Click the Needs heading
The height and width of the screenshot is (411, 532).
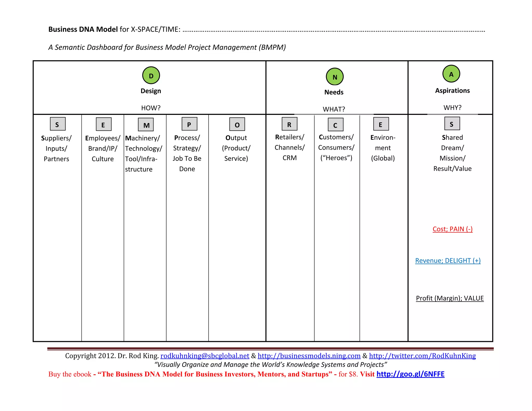point(334,92)
